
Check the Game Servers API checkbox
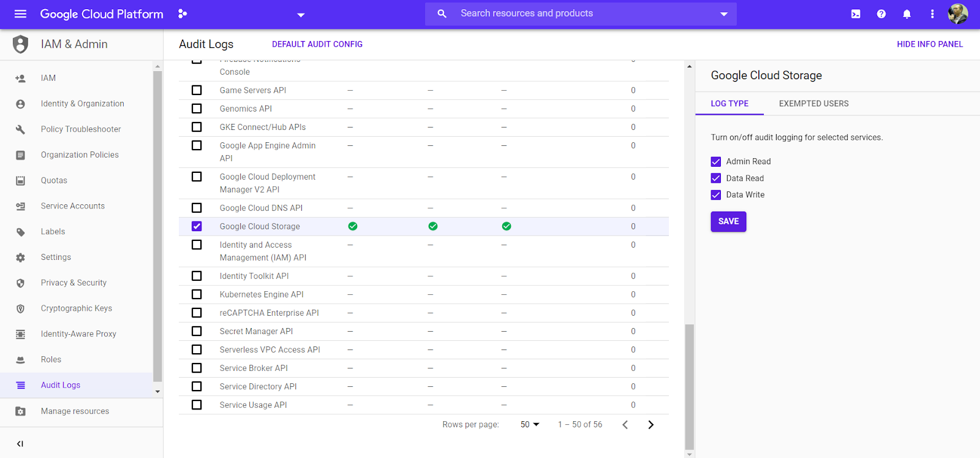click(x=197, y=90)
